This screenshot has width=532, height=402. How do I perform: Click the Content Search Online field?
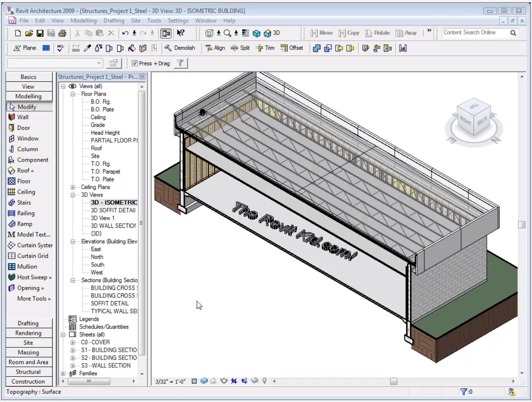click(476, 33)
